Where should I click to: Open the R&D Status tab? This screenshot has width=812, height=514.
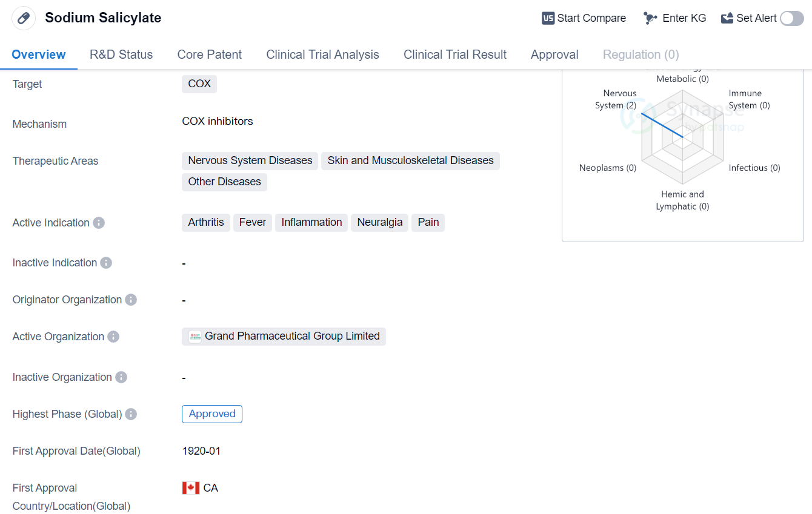point(121,54)
